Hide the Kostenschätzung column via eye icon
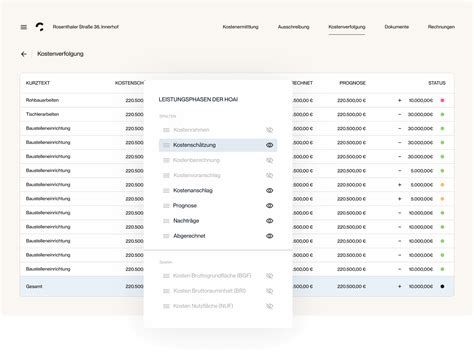The width and height of the screenshot is (474, 363). point(270,145)
